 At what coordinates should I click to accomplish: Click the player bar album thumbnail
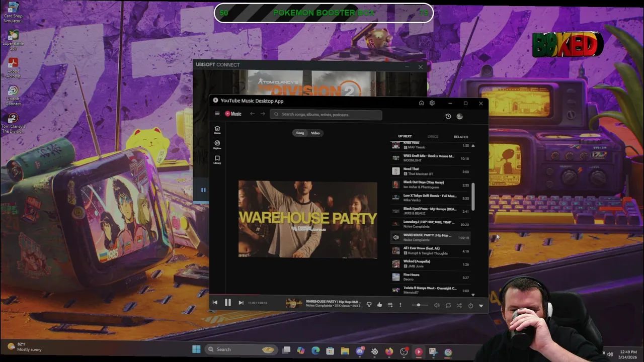click(294, 303)
